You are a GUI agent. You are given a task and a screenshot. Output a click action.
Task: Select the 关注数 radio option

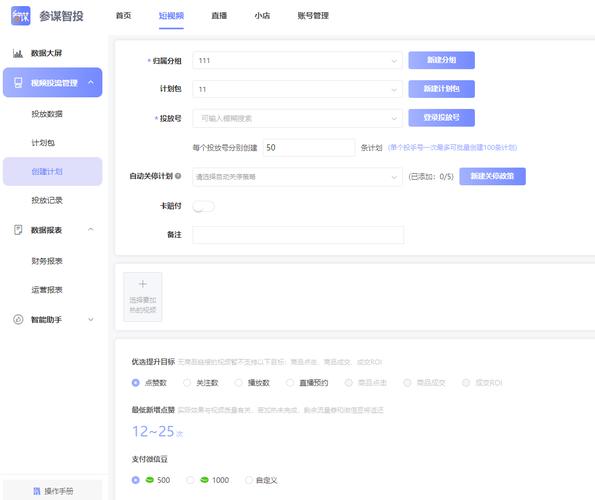click(x=187, y=383)
